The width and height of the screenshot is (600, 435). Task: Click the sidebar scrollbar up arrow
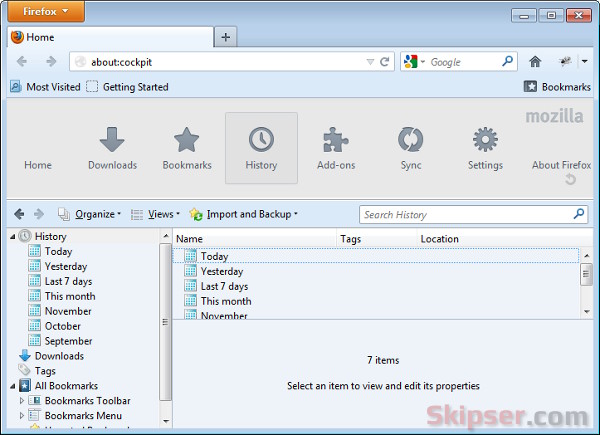click(166, 236)
